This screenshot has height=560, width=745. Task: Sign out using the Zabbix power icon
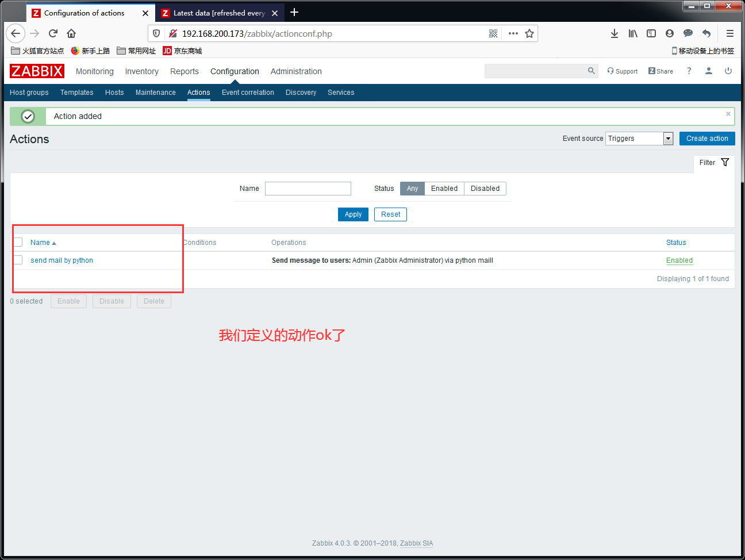(728, 71)
